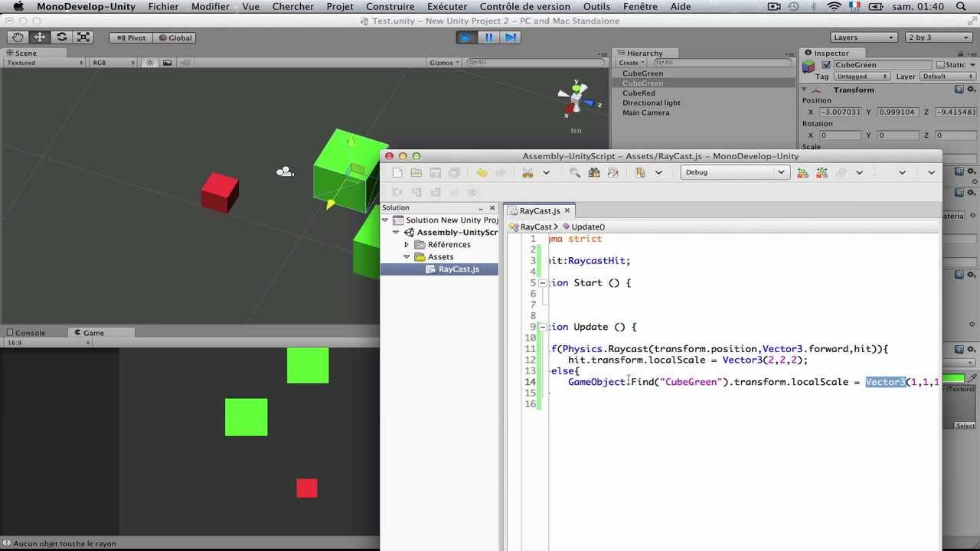This screenshot has width=980, height=551.
Task: Open the Layers dropdown
Action: click(863, 37)
